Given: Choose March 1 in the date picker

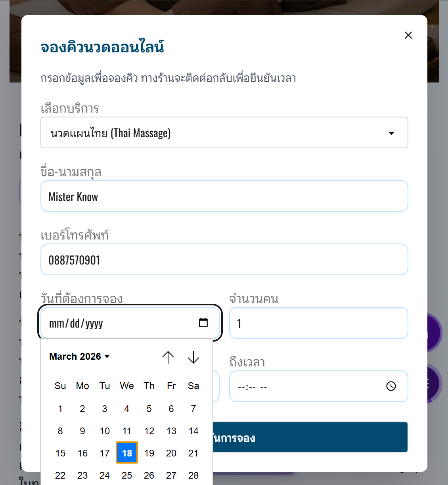Looking at the screenshot, I should 60,409.
